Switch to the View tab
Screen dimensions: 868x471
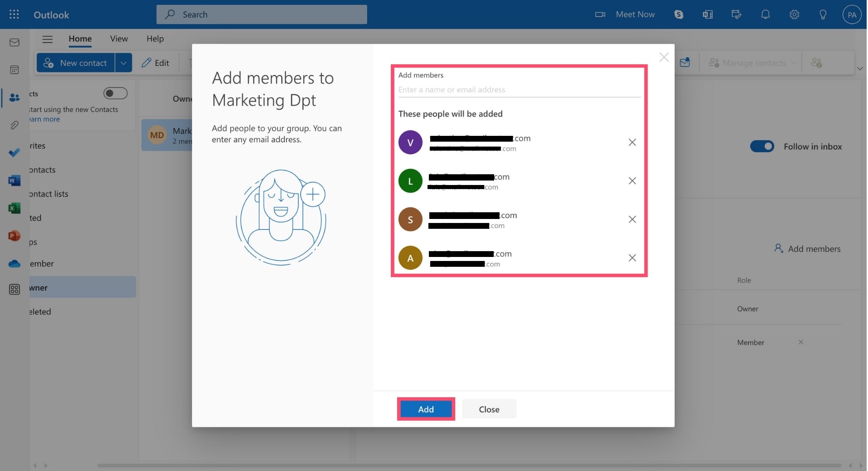pyautogui.click(x=119, y=39)
